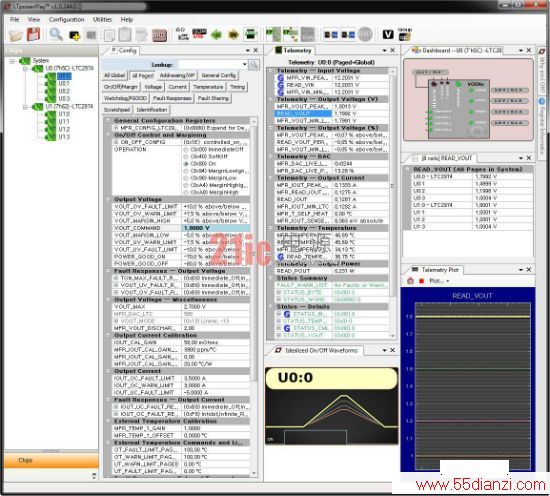Click the Fault Responses filter button
Image resolution: width=550 pixels, height=496 pixels.
(172, 99)
